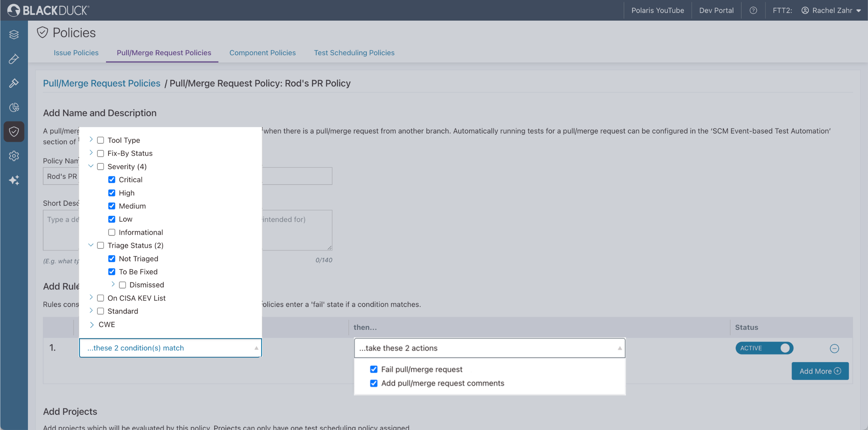The height and width of the screenshot is (430, 868).
Task: Open the Polaris YouTube link
Action: click(x=658, y=10)
